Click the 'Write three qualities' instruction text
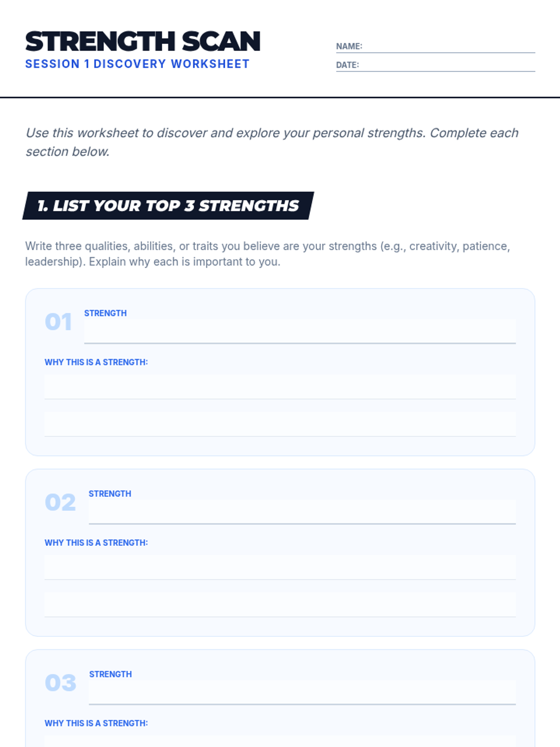The image size is (560, 747). pos(267,254)
